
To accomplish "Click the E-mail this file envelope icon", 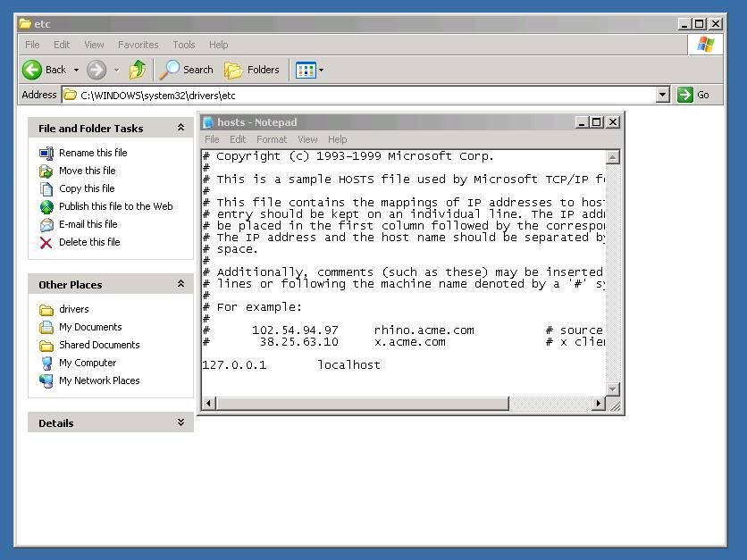I will click(x=46, y=224).
